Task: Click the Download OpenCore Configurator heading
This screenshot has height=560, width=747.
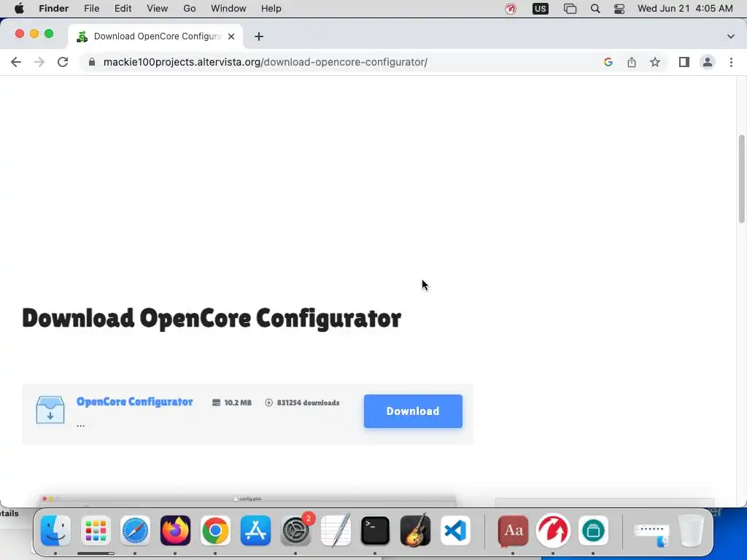Action: (x=212, y=319)
